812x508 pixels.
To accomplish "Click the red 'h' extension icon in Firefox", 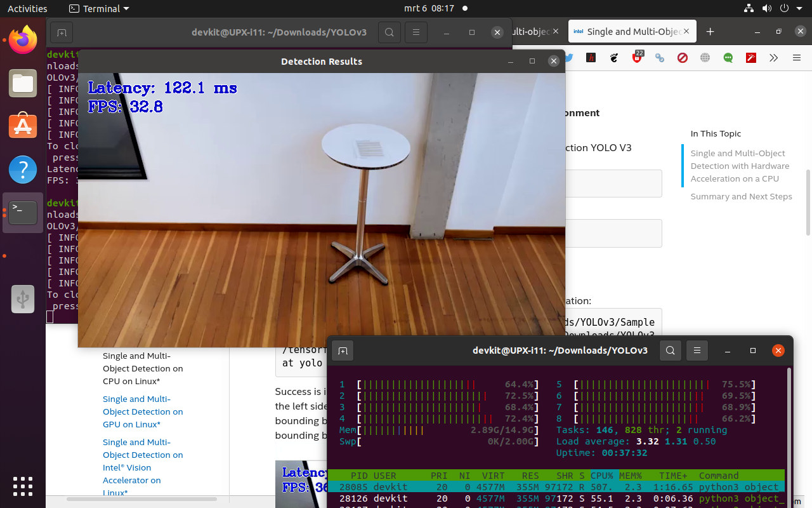I will pos(591,58).
